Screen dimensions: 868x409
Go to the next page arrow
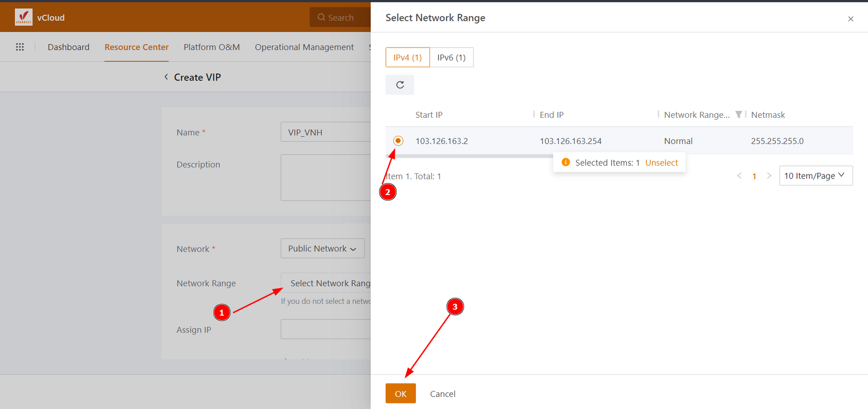(769, 176)
